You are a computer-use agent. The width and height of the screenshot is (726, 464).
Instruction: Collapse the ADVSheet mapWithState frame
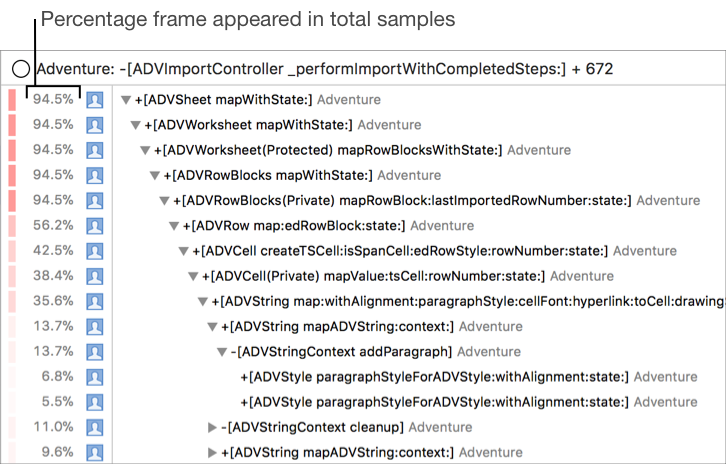click(x=126, y=100)
